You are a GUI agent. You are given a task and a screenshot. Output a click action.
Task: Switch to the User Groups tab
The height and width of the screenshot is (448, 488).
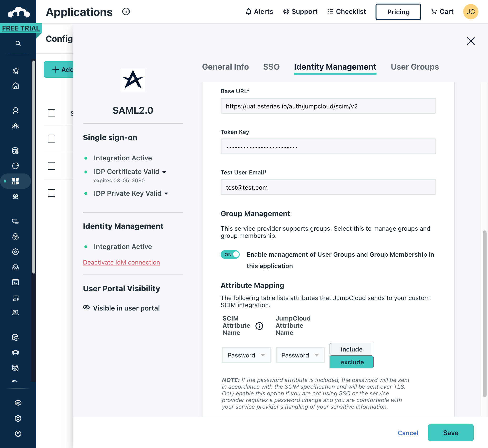[x=414, y=67]
